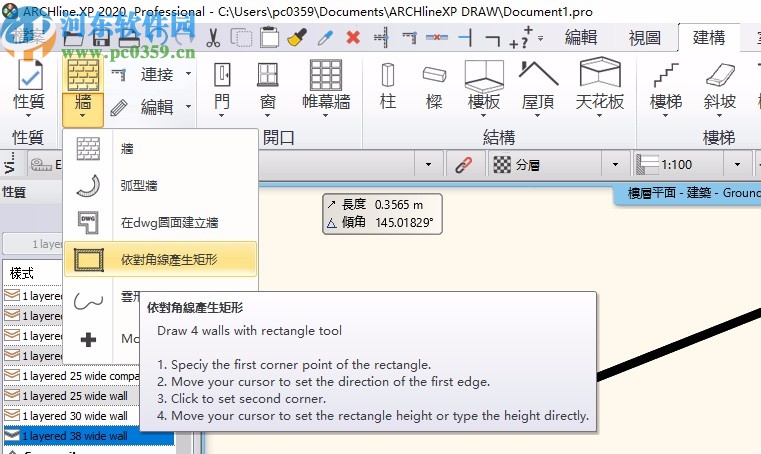761x454 pixels.
Task: Open the dropdown arrow left of chain icon
Action: (429, 165)
